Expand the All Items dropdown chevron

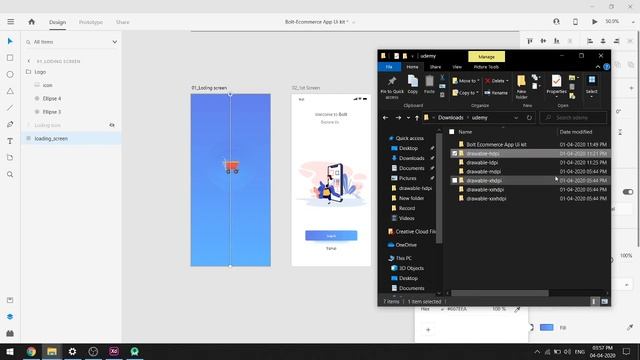click(115, 42)
